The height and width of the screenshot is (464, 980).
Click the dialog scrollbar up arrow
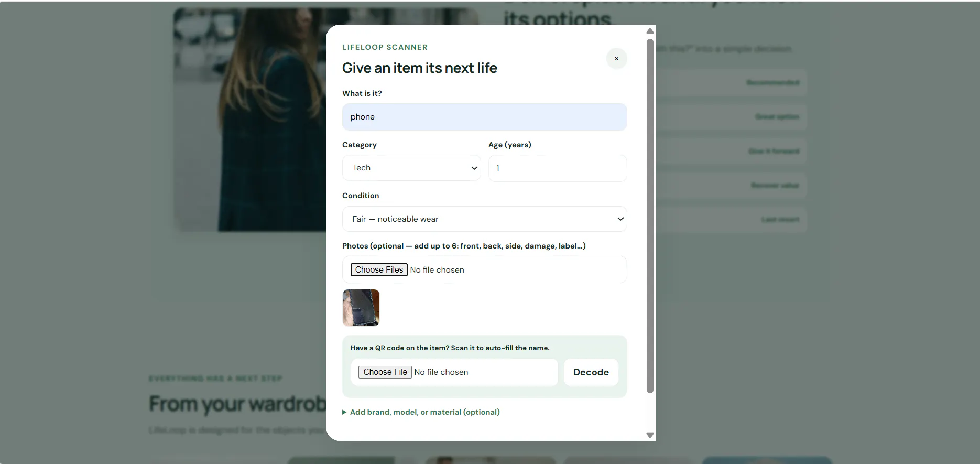coord(650,31)
